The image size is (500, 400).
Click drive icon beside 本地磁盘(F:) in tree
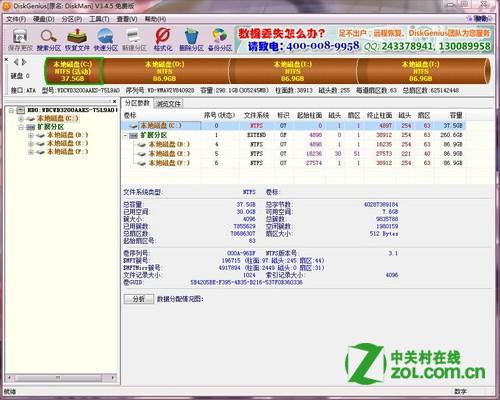tap(41, 152)
